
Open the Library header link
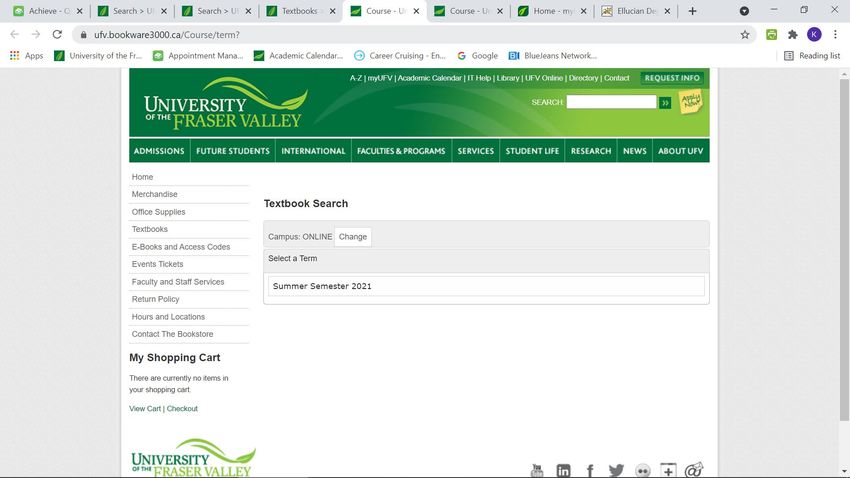pos(508,78)
